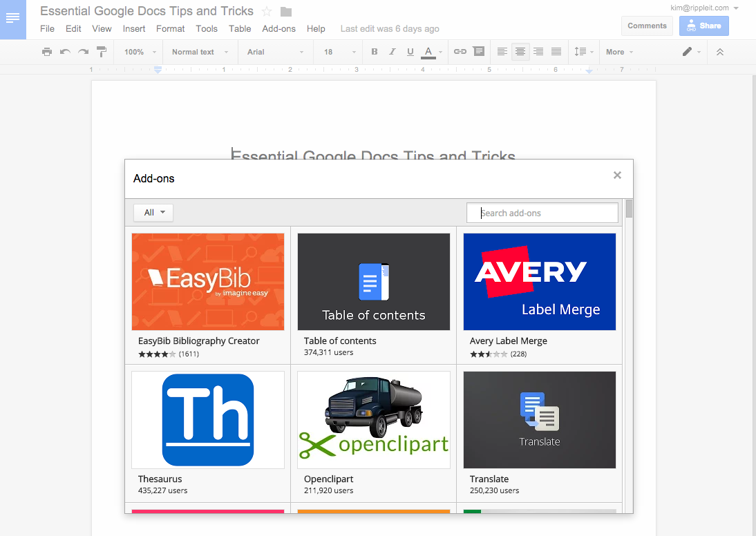Hide the menus with double chevron
This screenshot has width=756, height=536.
point(720,52)
